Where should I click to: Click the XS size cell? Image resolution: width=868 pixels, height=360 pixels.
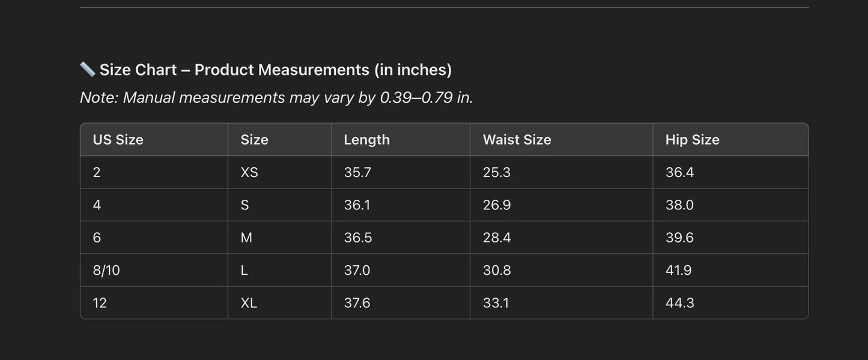(x=249, y=173)
